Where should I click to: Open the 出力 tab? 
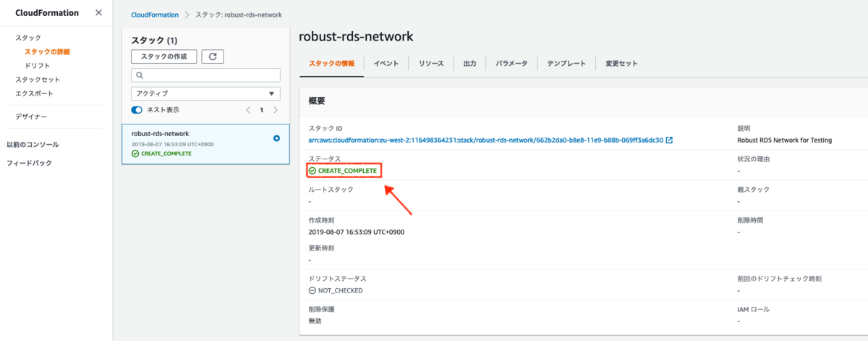(x=469, y=64)
